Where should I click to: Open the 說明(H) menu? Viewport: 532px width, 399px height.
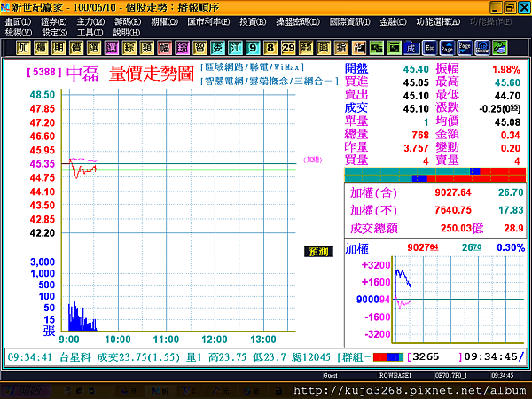tap(127, 33)
